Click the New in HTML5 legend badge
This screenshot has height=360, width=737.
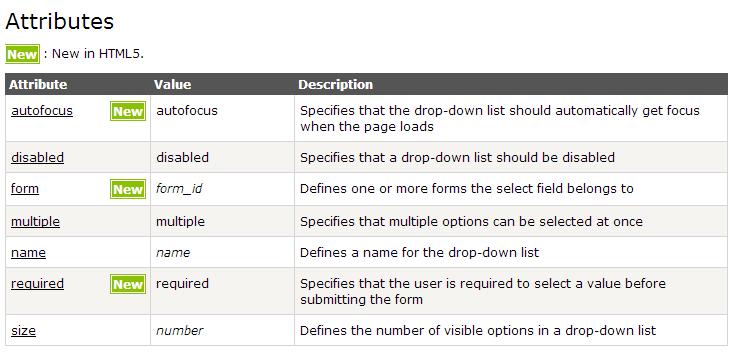22,54
